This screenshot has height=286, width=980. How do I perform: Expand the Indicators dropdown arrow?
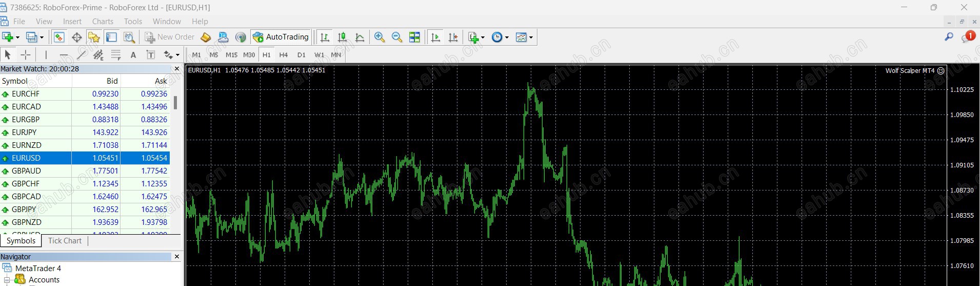483,37
